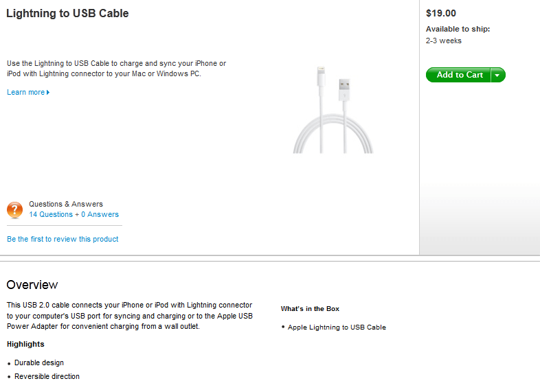Click the Available to ship label
540x392 pixels.
click(458, 29)
